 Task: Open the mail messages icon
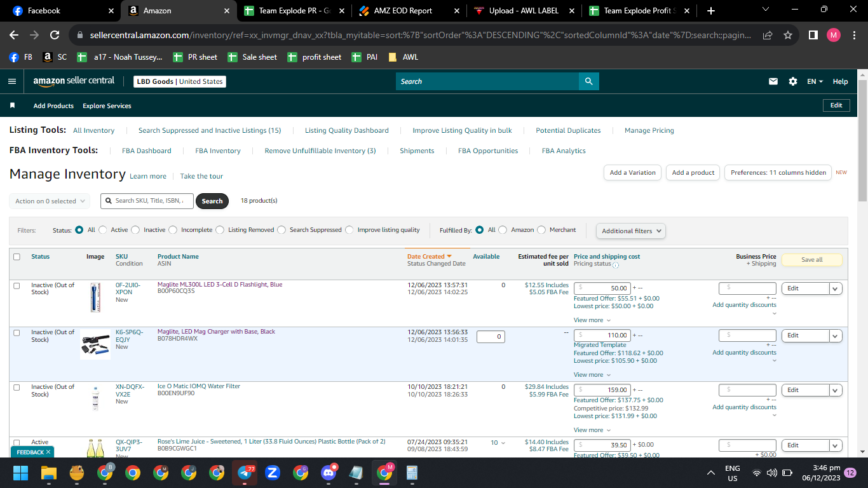773,81
